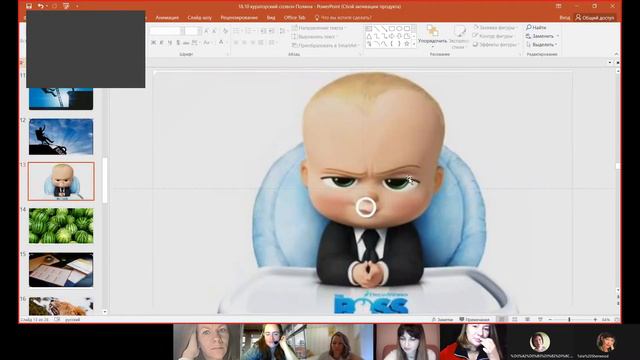Zoom out with the minus button

point(550,320)
